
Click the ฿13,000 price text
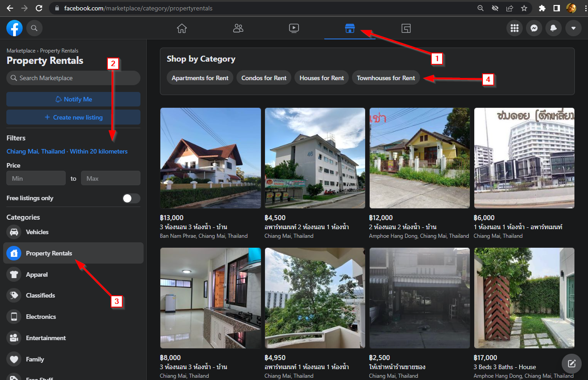[x=172, y=218]
